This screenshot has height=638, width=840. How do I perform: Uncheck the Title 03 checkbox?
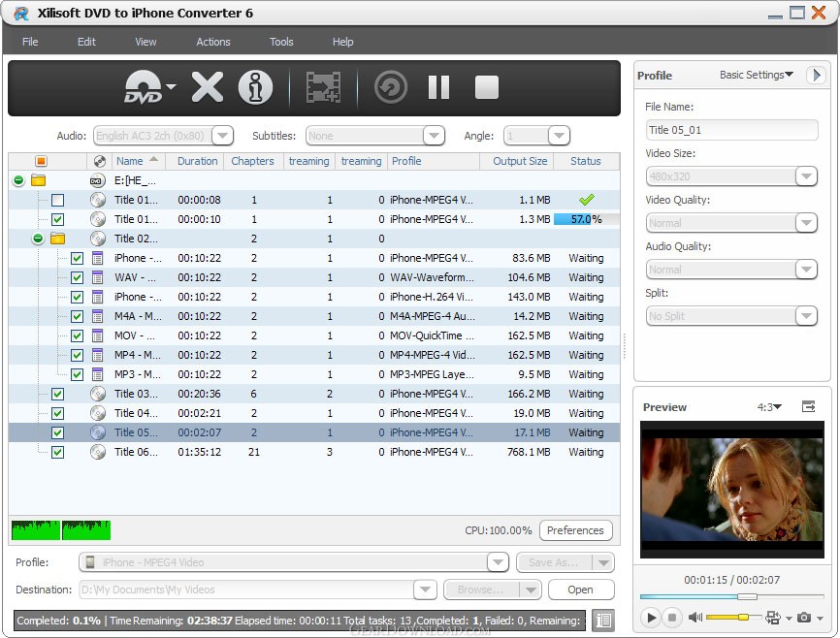(57, 394)
